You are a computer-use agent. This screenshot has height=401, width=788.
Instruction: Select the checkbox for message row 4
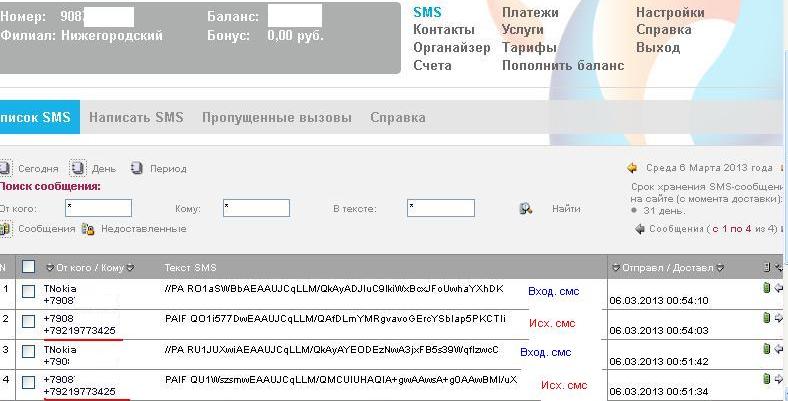click(29, 382)
